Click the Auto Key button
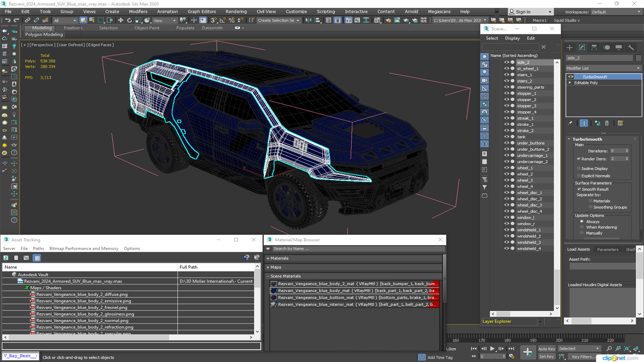 [547, 349]
